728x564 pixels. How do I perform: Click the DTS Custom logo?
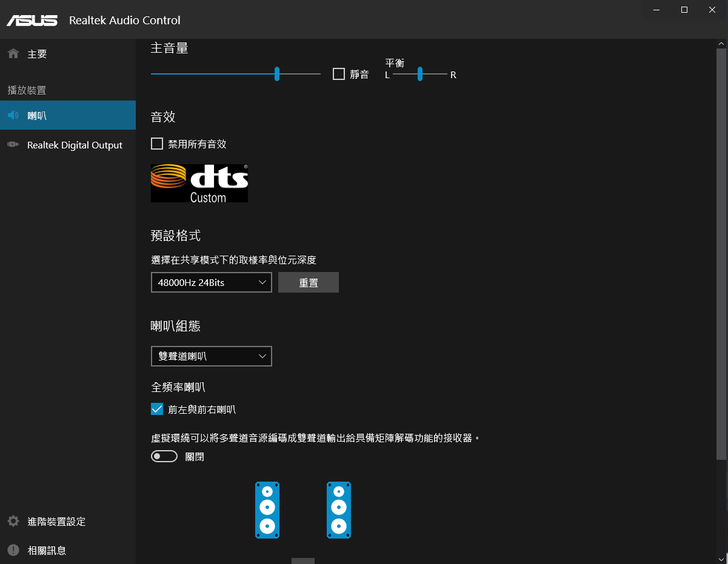(199, 183)
